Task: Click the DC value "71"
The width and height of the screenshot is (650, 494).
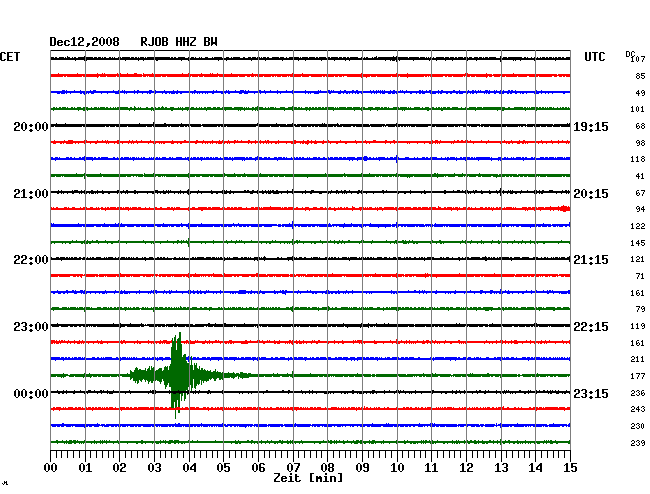Action: point(640,276)
